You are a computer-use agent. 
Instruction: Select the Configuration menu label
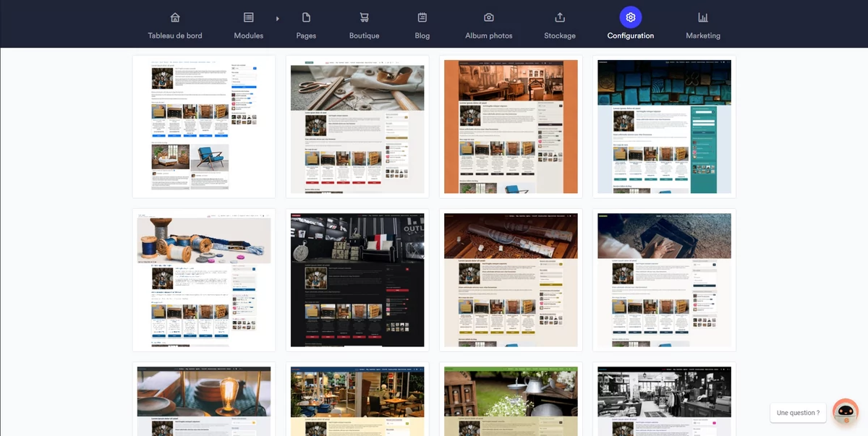[631, 35]
